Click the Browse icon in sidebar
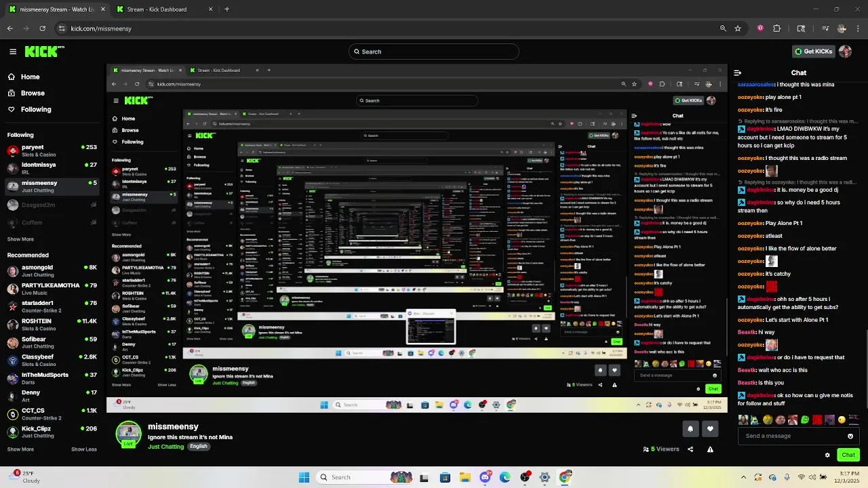 [12, 93]
